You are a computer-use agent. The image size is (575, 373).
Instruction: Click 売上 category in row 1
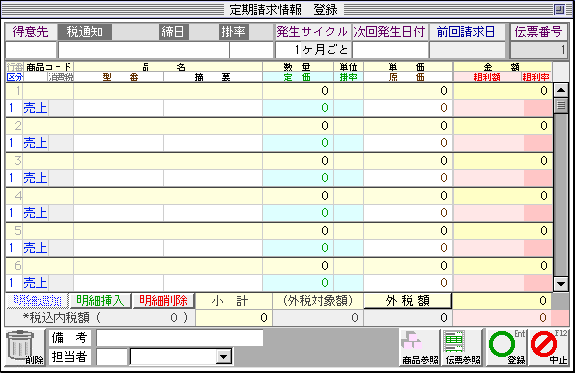click(x=36, y=108)
